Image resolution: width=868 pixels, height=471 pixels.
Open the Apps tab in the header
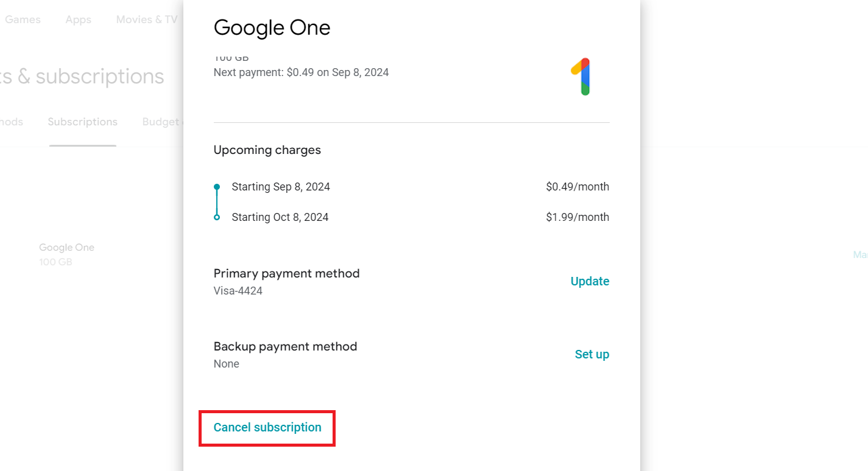[x=79, y=19]
